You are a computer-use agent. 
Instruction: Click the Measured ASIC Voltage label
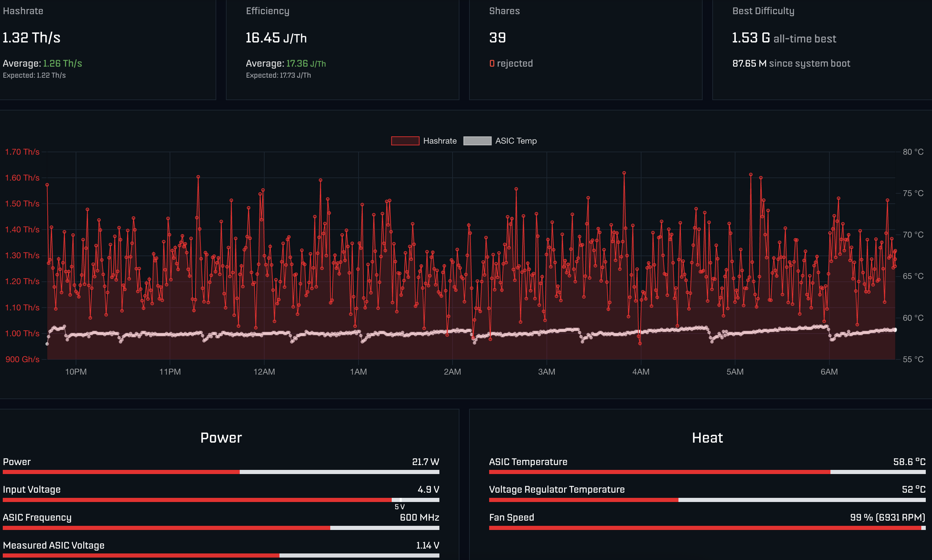point(54,545)
